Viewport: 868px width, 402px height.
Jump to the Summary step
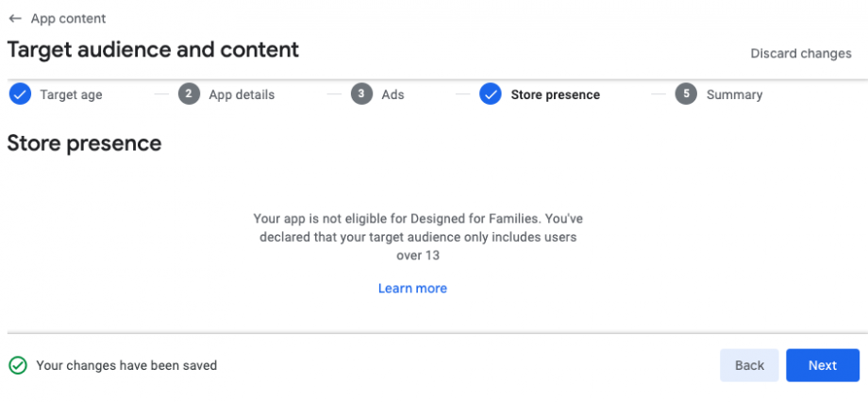coord(734,94)
